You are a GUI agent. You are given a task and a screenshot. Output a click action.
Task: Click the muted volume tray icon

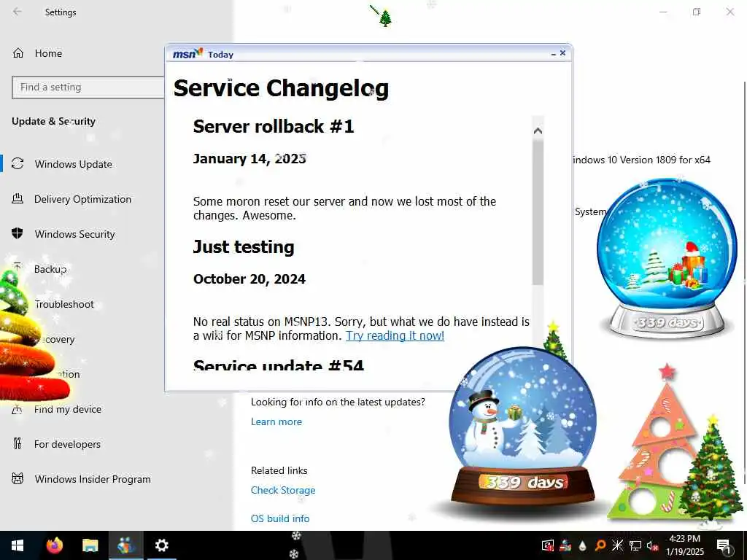(652, 545)
